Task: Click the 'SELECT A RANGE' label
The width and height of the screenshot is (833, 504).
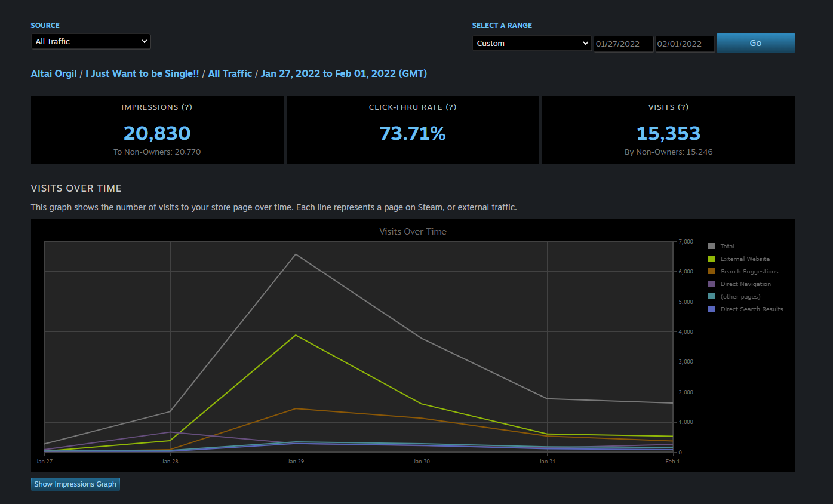Action: (502, 26)
